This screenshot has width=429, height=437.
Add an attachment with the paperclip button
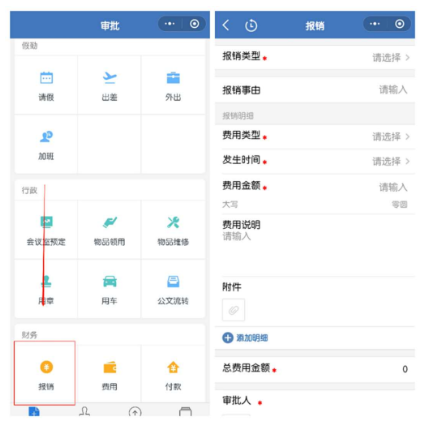click(233, 310)
